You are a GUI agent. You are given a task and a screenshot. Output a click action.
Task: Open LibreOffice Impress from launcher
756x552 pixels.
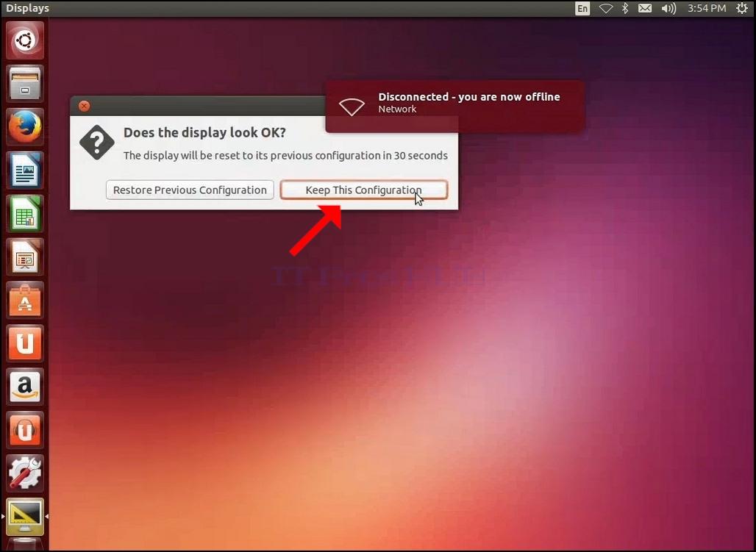25,257
